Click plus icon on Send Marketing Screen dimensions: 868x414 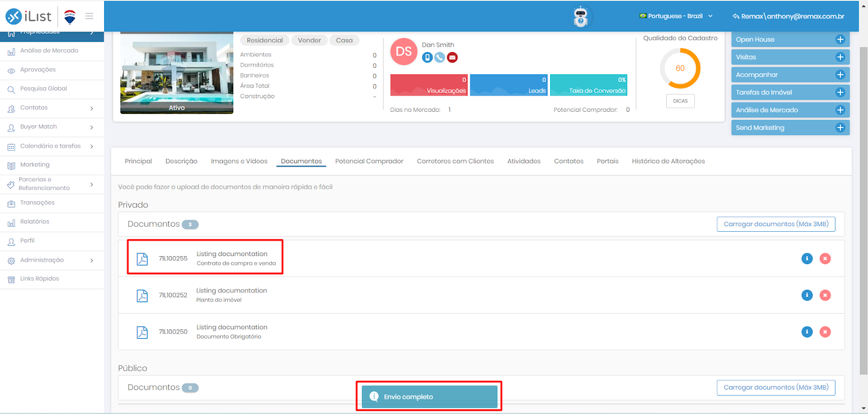click(840, 128)
